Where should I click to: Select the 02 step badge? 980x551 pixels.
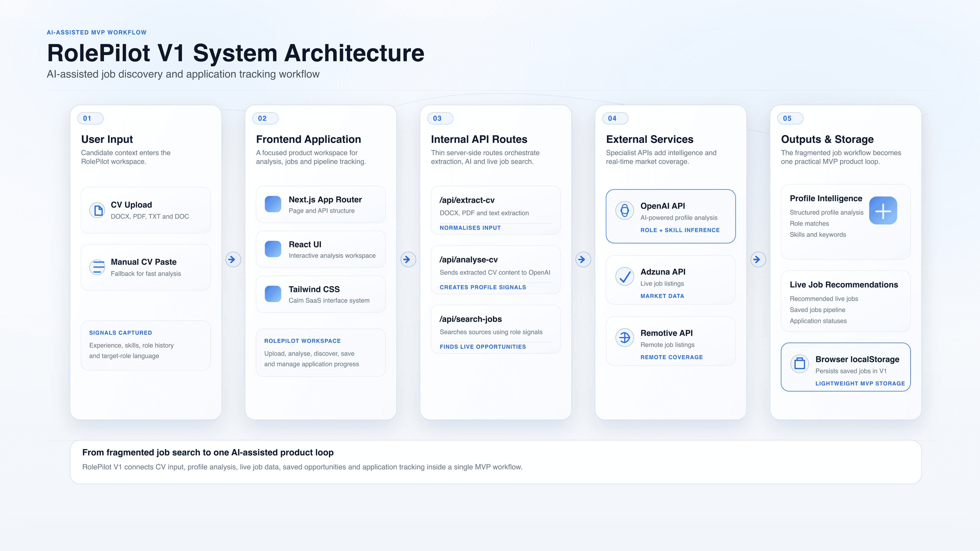(265, 118)
